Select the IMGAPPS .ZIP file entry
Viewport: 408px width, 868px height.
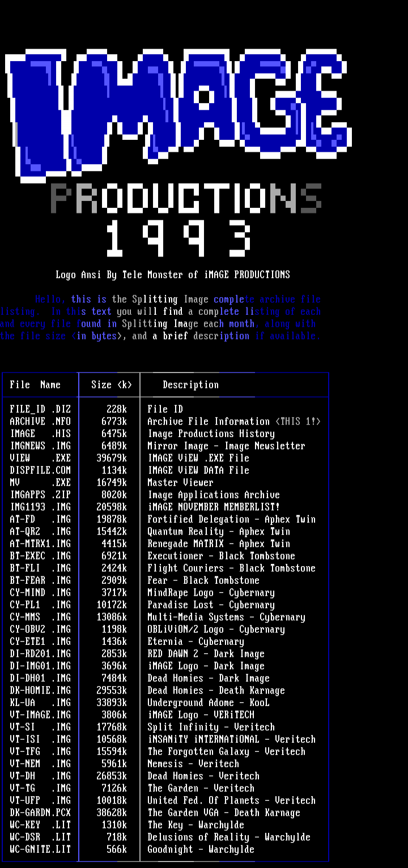click(x=40, y=495)
